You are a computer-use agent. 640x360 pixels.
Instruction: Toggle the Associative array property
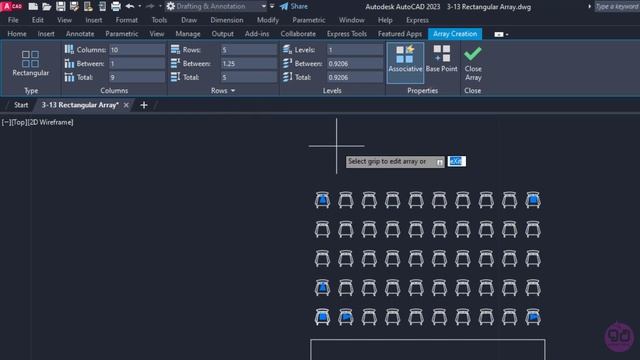[405, 63]
